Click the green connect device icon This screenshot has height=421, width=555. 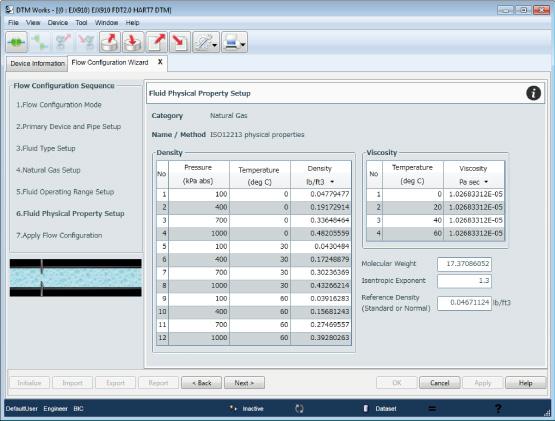[17, 42]
